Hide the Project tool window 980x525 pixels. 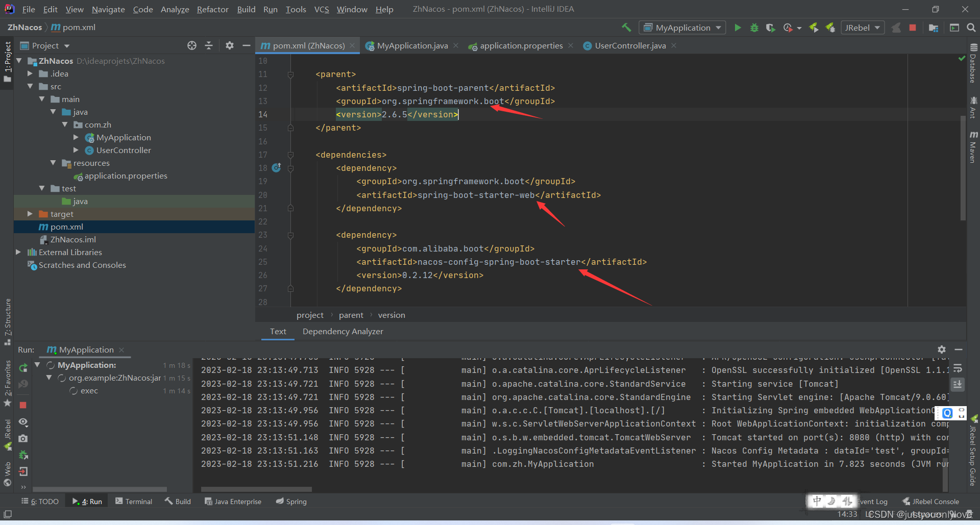[x=246, y=45]
